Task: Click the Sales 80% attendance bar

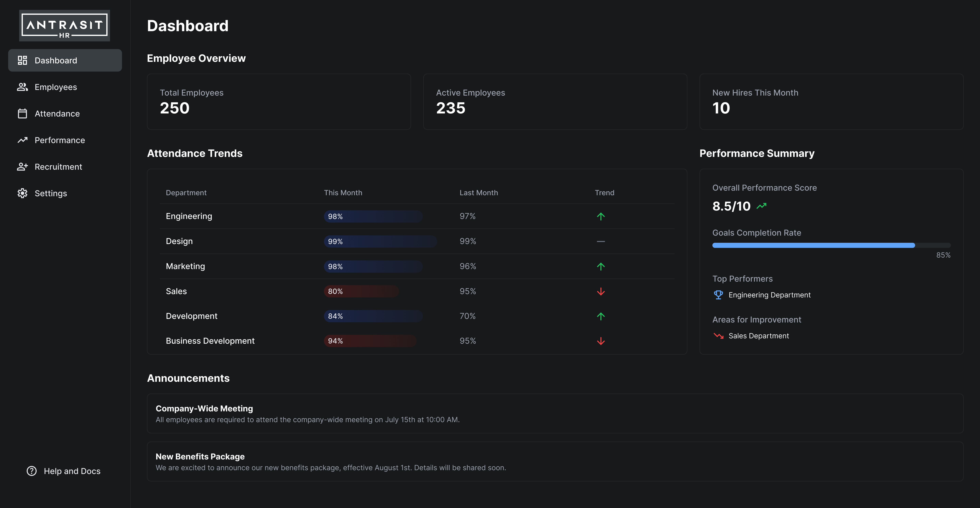Action: (361, 291)
